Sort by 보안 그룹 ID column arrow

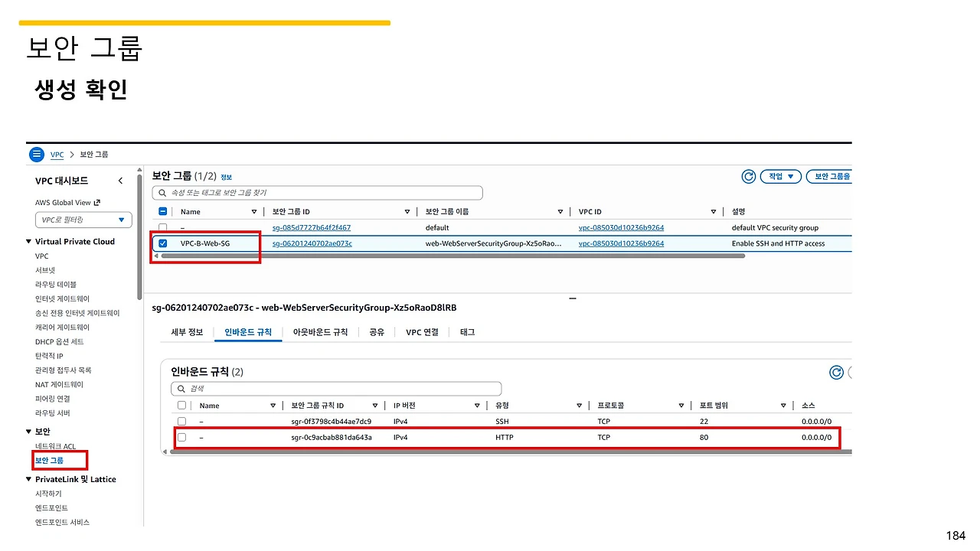(407, 212)
